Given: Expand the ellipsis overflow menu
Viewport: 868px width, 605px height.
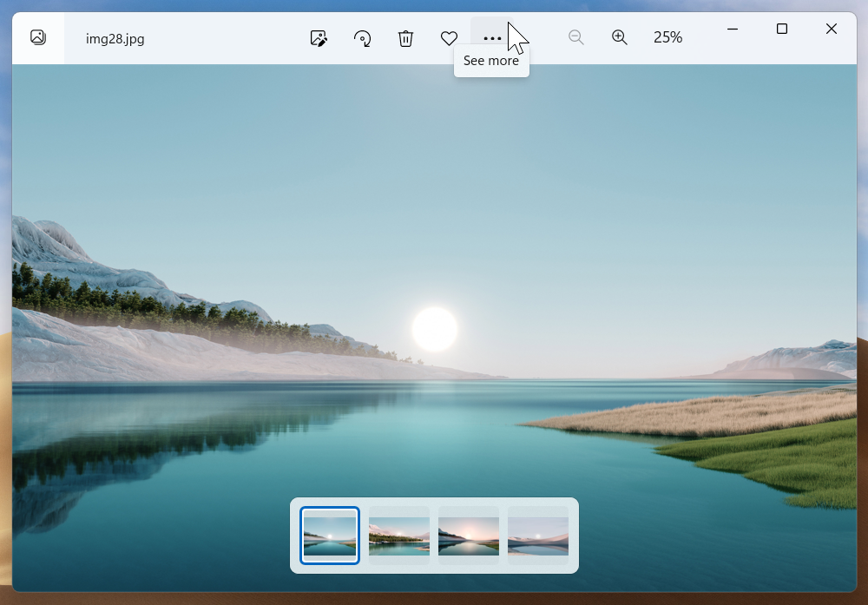Looking at the screenshot, I should coord(492,38).
